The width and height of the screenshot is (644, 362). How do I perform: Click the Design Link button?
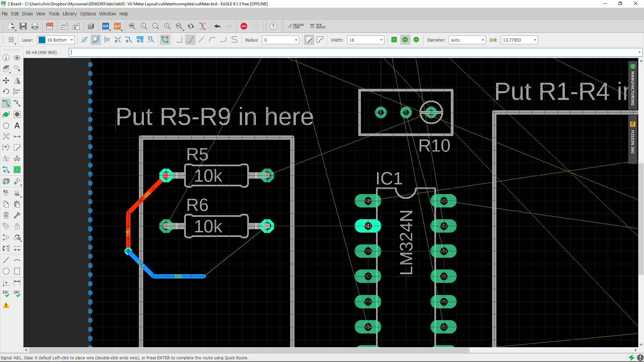coord(296,26)
